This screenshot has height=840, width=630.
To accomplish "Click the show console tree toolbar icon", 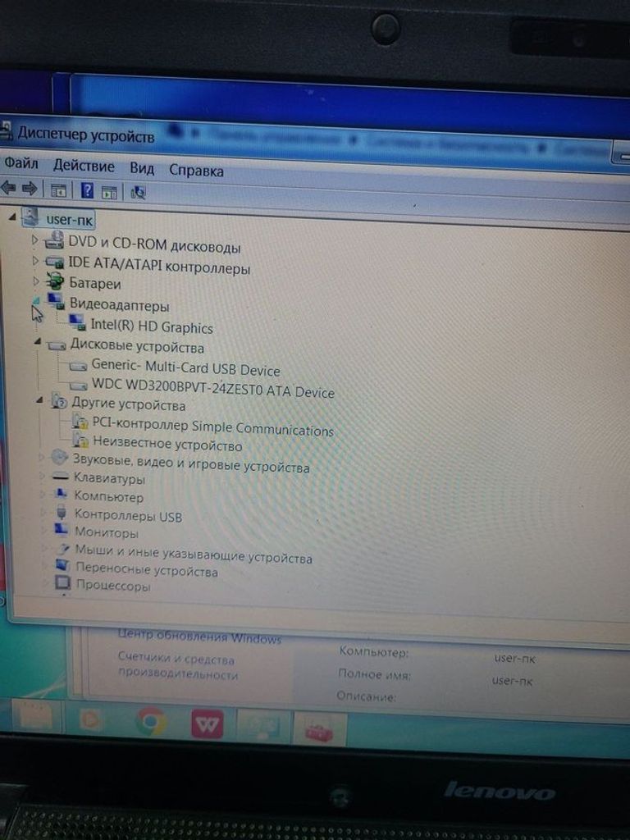I will click(58, 190).
